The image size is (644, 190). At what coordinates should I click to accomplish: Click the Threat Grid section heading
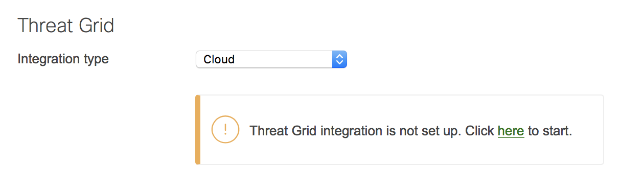[x=66, y=26]
